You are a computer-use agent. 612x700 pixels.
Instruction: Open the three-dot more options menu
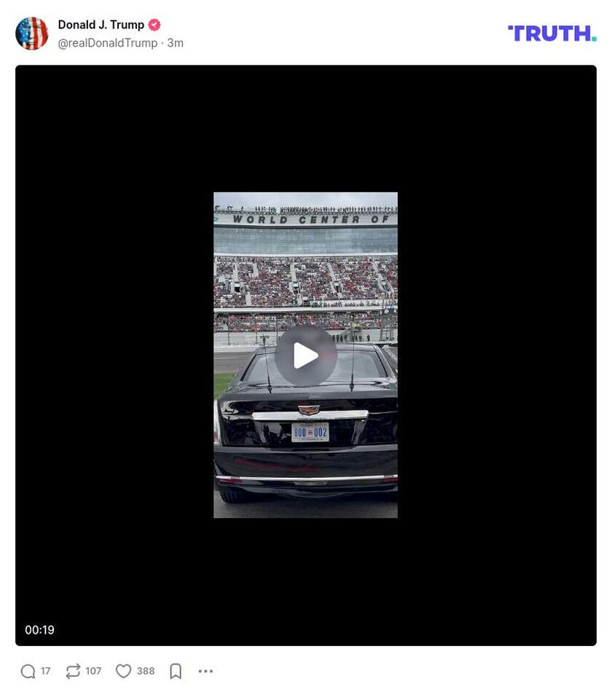(205, 671)
